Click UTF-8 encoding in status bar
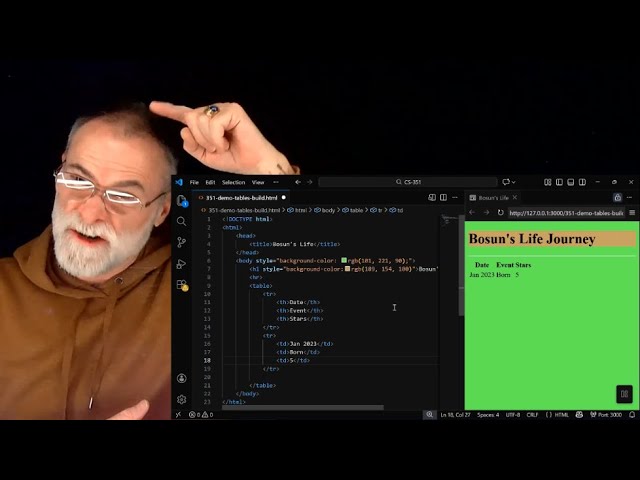This screenshot has width=640, height=480. click(x=513, y=415)
